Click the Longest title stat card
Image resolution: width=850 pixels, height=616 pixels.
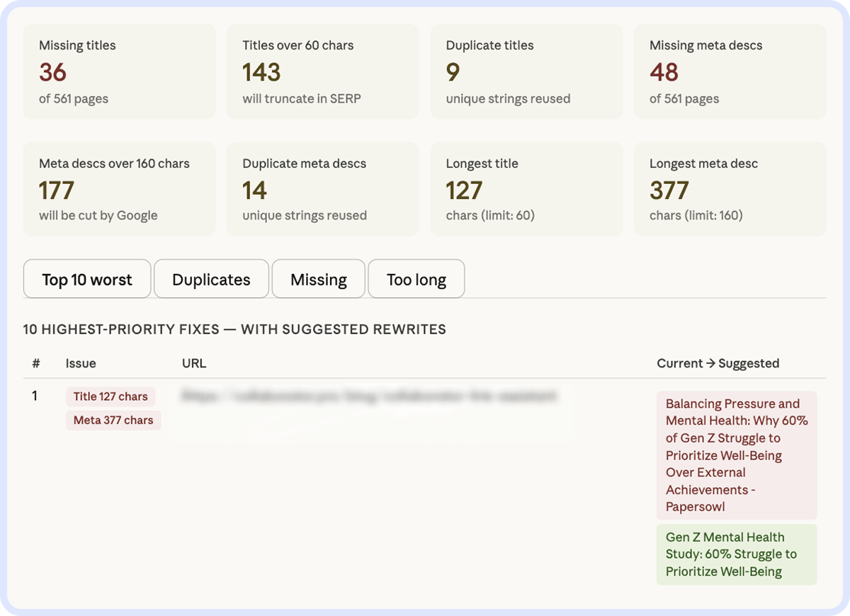526,189
